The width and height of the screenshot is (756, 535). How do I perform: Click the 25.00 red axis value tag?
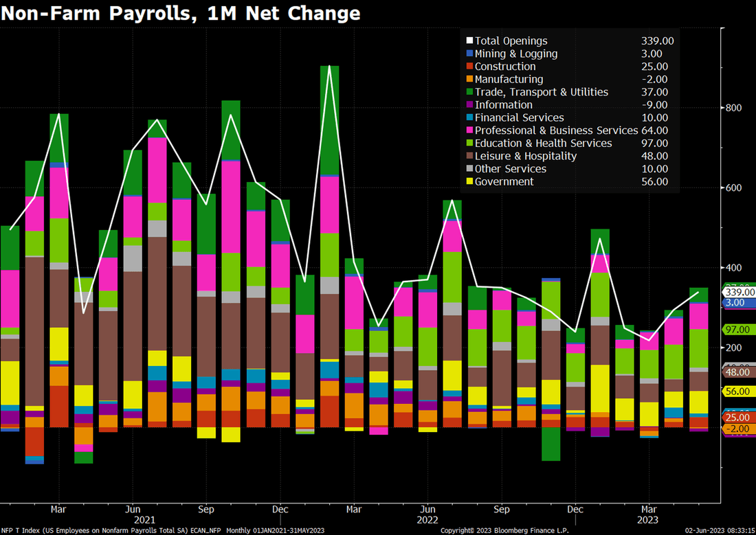click(x=739, y=418)
